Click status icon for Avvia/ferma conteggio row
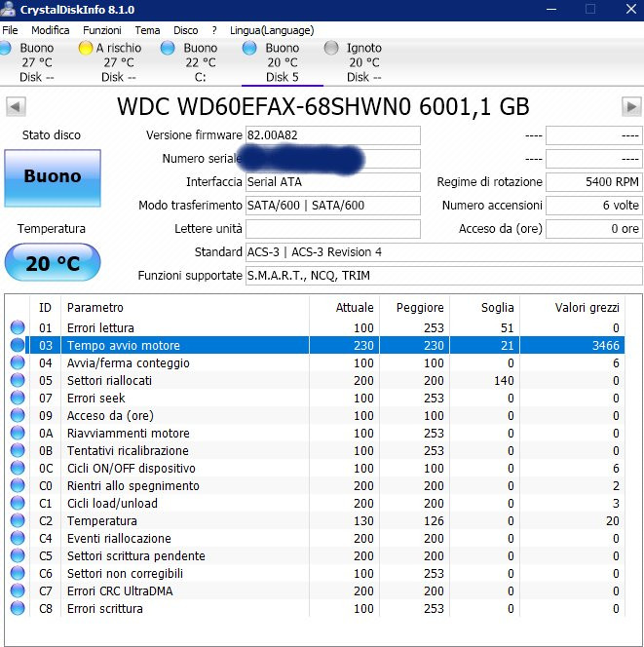The width and height of the screenshot is (644, 647). coord(18,362)
